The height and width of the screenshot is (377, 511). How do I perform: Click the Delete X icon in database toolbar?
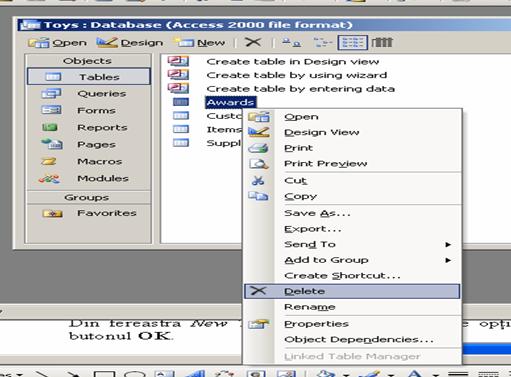coord(253,42)
